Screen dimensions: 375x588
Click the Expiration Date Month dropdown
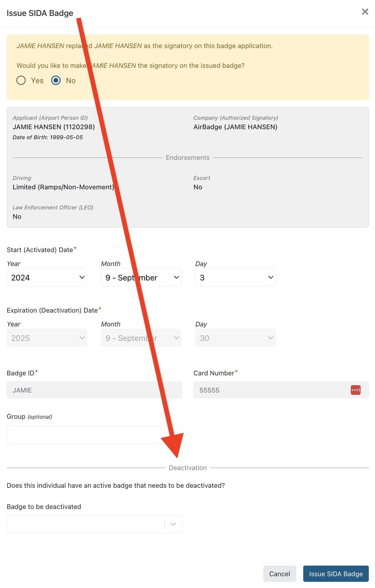[x=141, y=338]
